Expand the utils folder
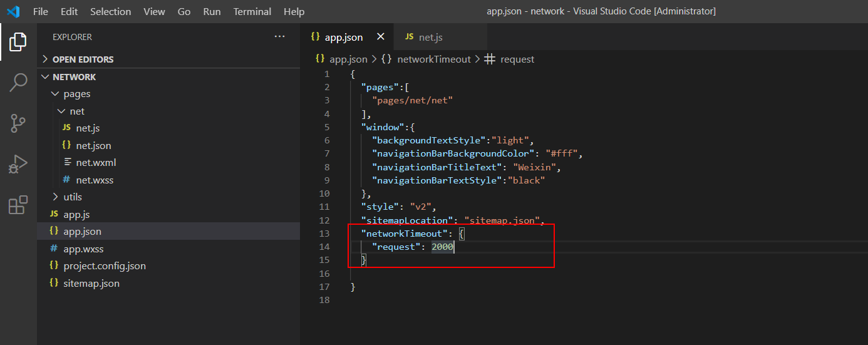The width and height of the screenshot is (868, 345). click(168, 197)
